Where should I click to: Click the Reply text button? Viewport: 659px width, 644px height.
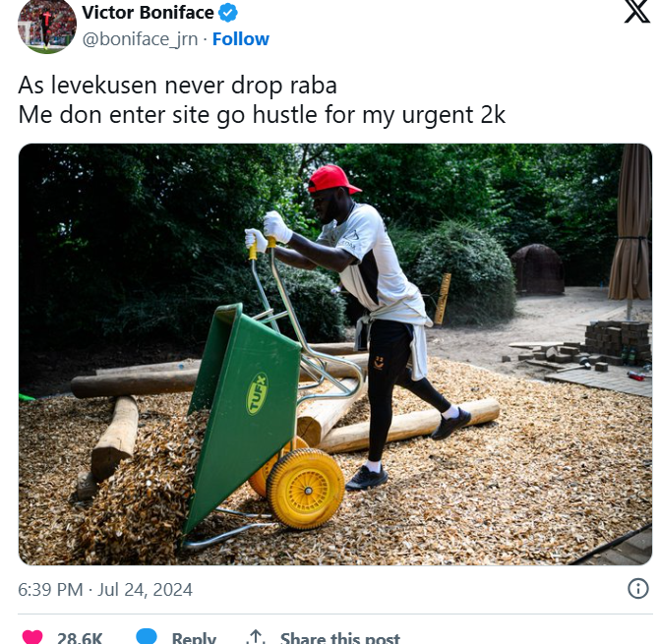(194, 638)
